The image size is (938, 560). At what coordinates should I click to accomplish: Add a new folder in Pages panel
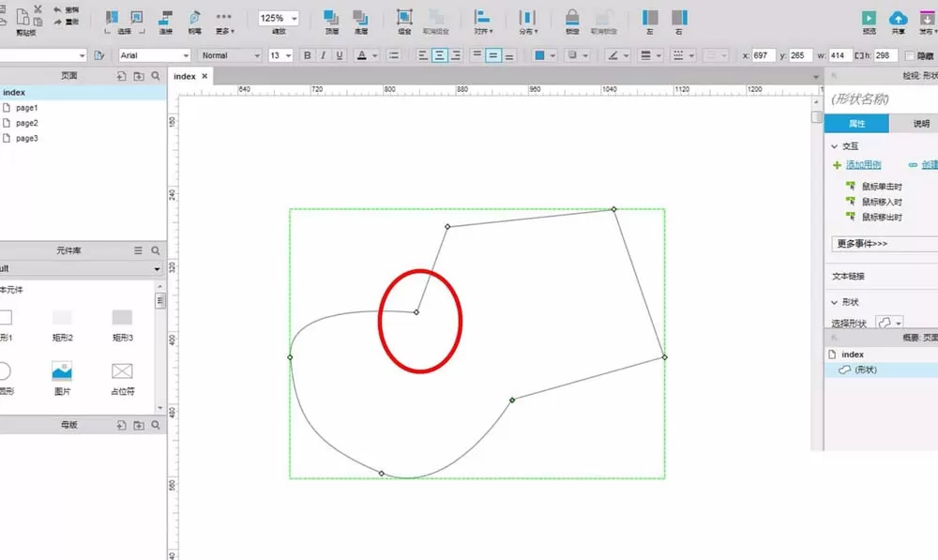139,76
